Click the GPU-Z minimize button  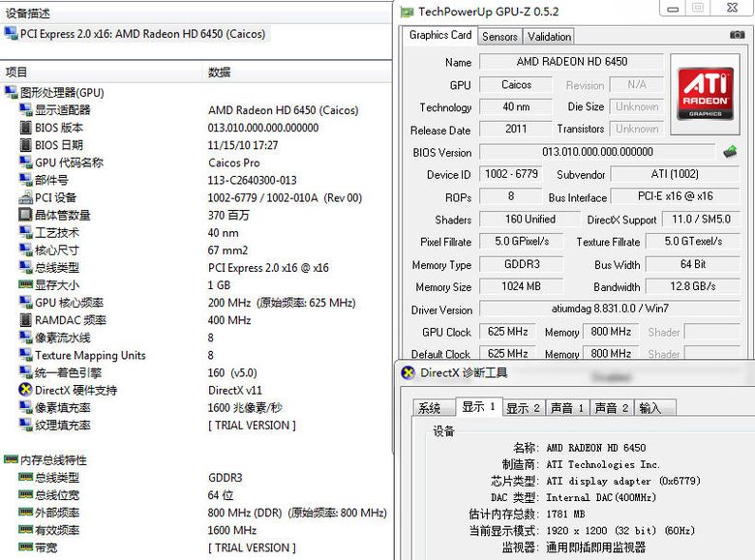click(673, 8)
